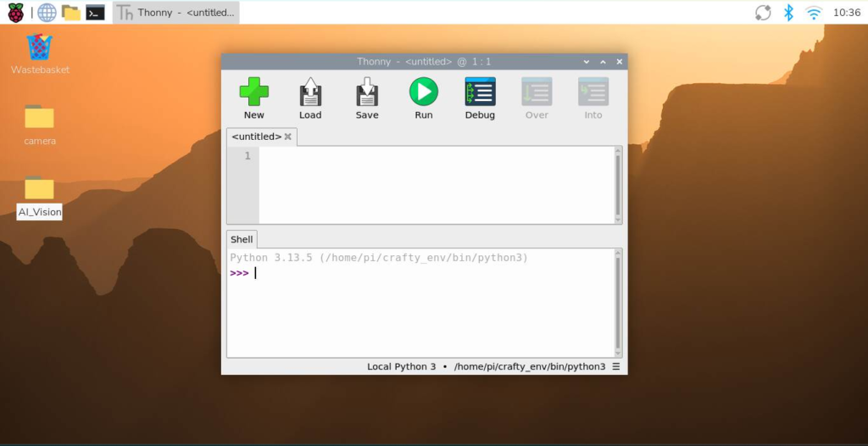The image size is (868, 446).
Task: Open the interpreter menu in status bar
Action: 616,367
